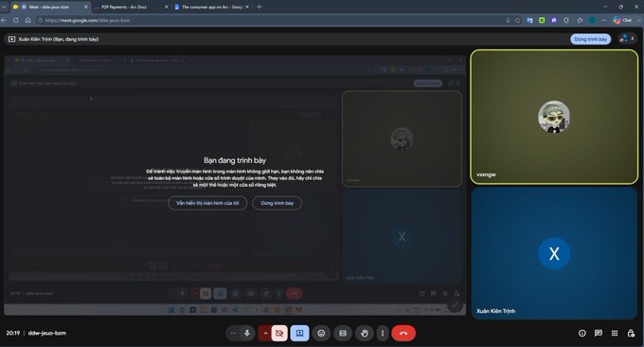644x347 pixels.
Task: Toggle the microphone in the Meet toolbar
Action: tap(247, 333)
